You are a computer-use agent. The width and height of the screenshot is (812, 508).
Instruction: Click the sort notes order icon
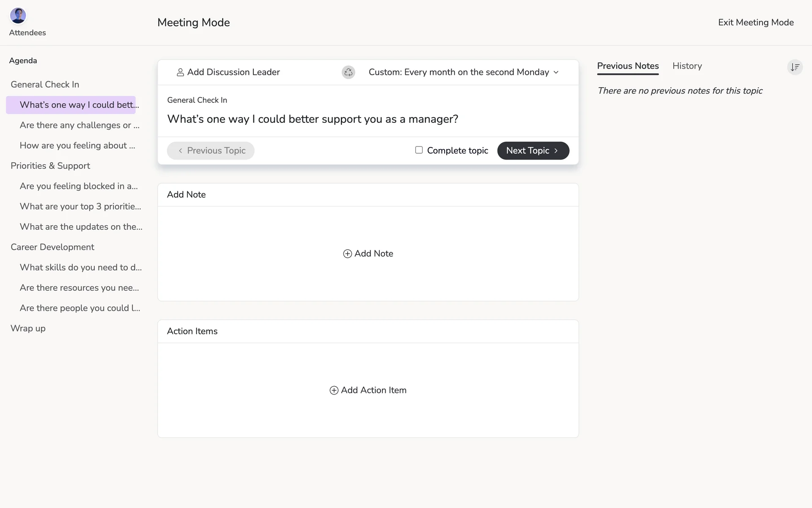pyautogui.click(x=795, y=67)
